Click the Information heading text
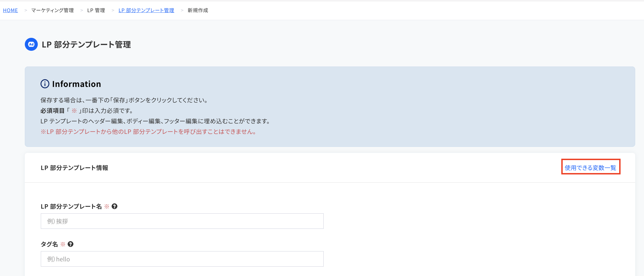 (x=77, y=84)
